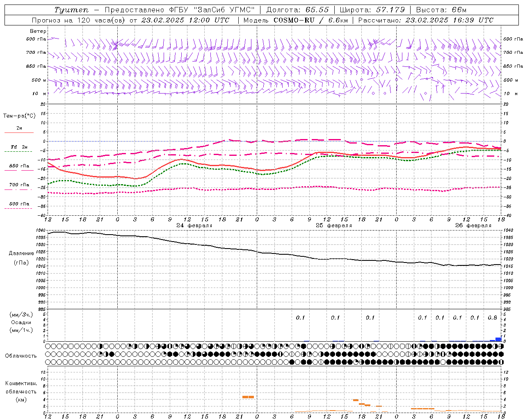This screenshot has width=525, height=420.
Task: Click the 'Высота: 66м' elevation value
Action: coord(441,10)
